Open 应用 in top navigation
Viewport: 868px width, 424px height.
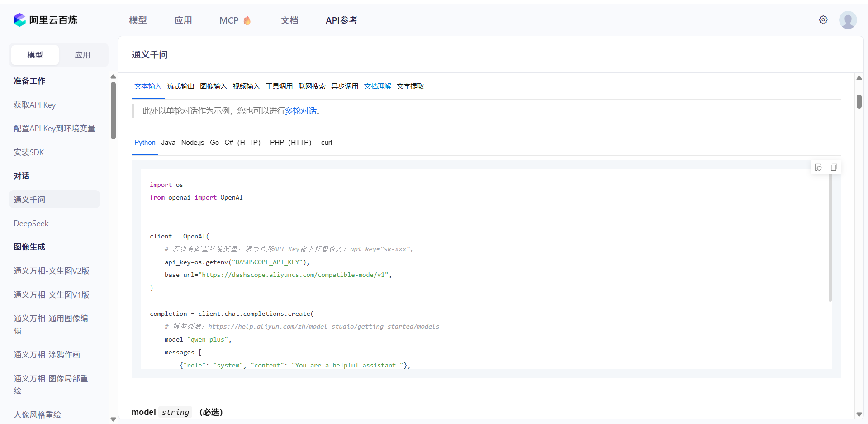[x=183, y=20]
